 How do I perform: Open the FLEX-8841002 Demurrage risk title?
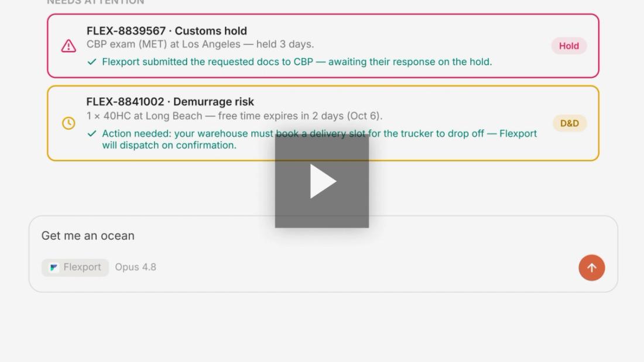[x=170, y=101]
